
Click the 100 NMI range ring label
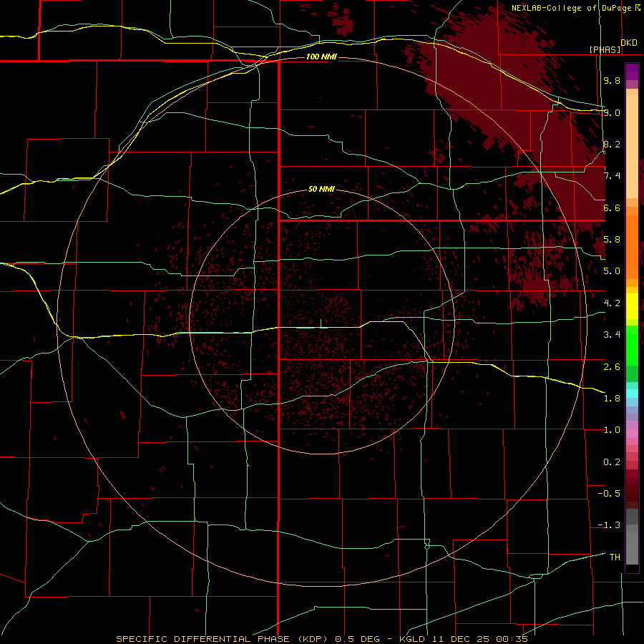pyautogui.click(x=321, y=57)
